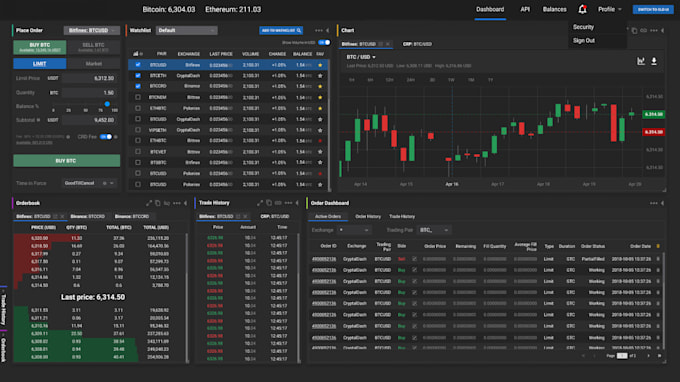Viewport: 680px width, 382px height.
Task: Set chart range to 24H
Action: pos(410,80)
